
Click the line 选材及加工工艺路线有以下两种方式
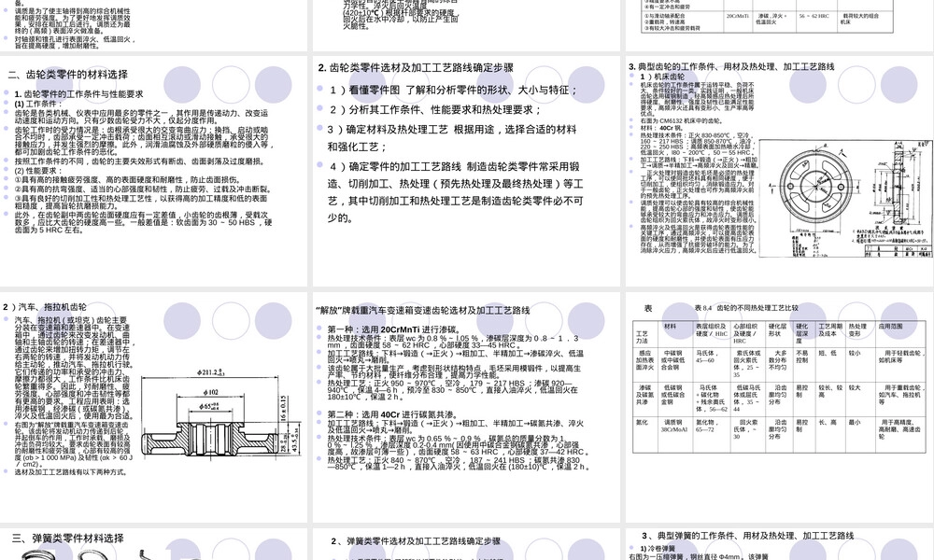[x=71, y=472]
